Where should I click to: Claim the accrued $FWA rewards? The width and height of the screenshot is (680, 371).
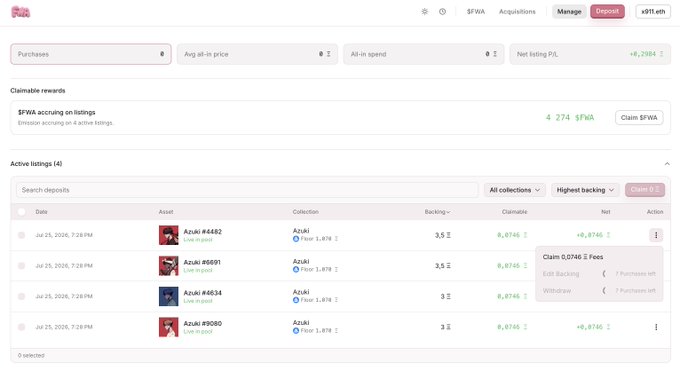click(x=639, y=118)
